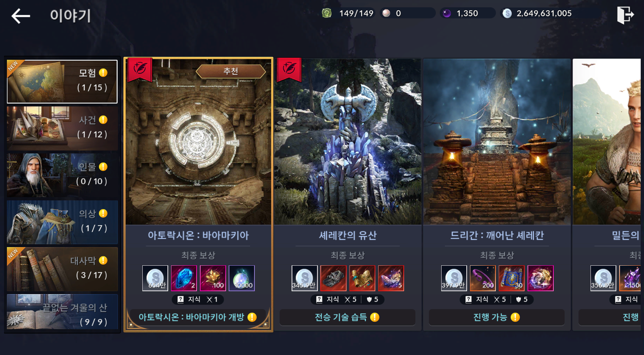Tap the 654만 silver reward icon
The image size is (644, 355).
pos(155,278)
